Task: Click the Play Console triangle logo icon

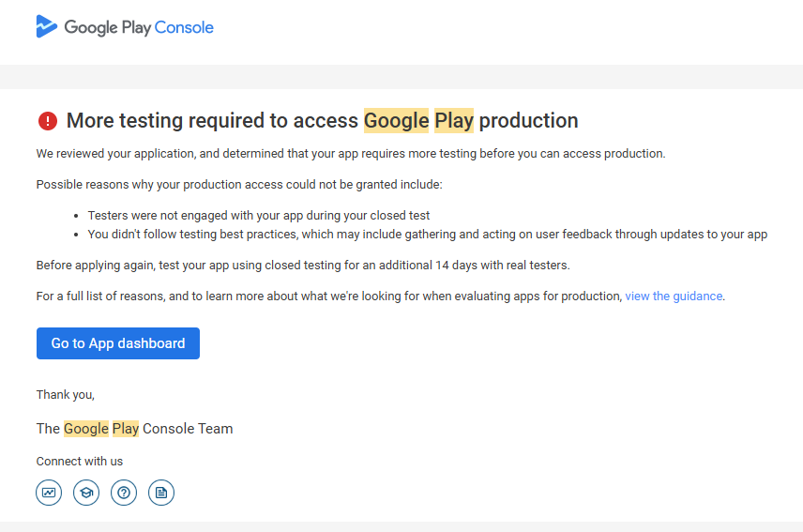Action: click(x=47, y=26)
